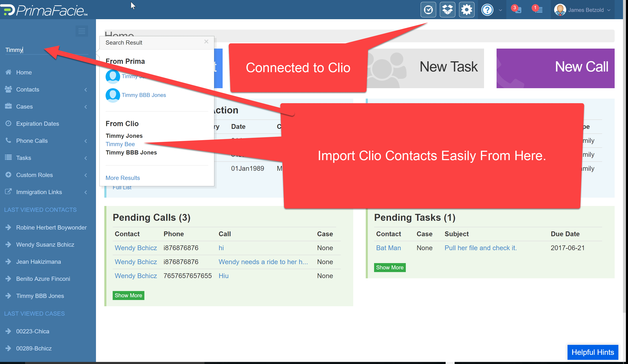
Task: Click the Clio checkmark icon in header
Action: 428,10
